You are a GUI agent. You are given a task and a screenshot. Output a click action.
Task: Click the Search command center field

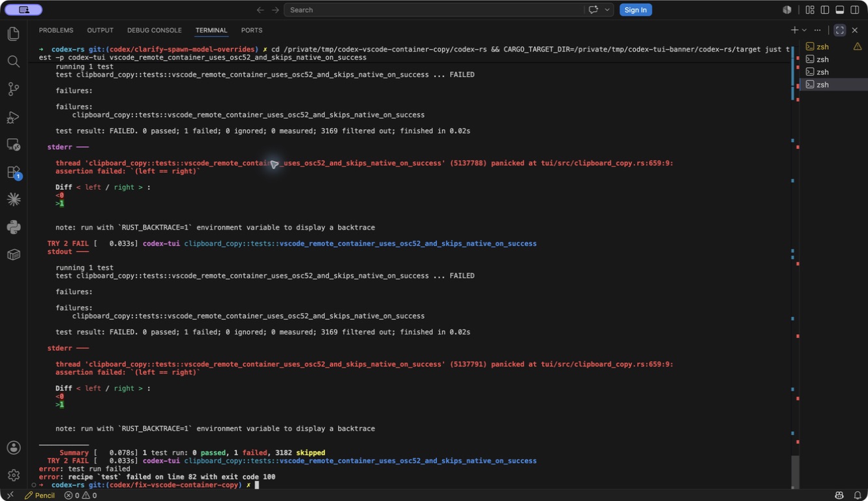tap(433, 10)
